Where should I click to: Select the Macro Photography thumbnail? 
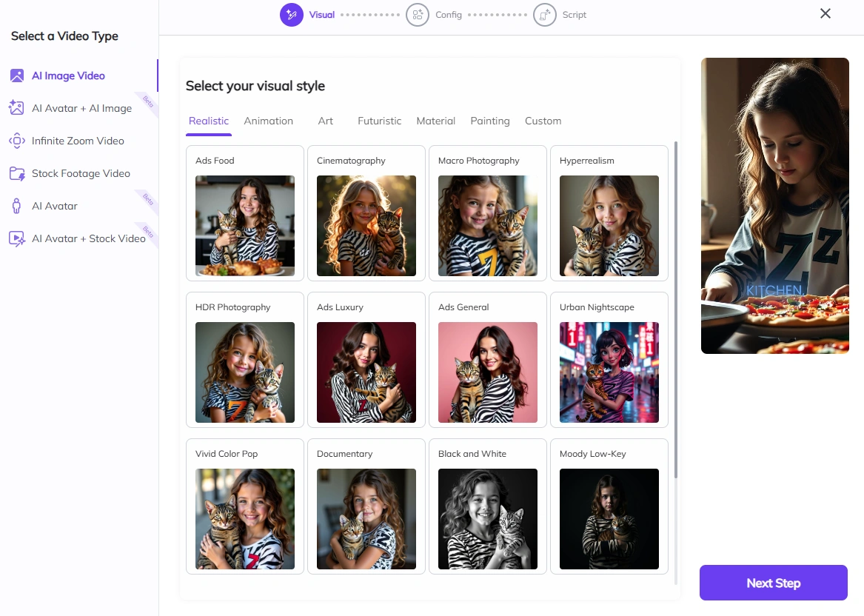[x=488, y=226]
